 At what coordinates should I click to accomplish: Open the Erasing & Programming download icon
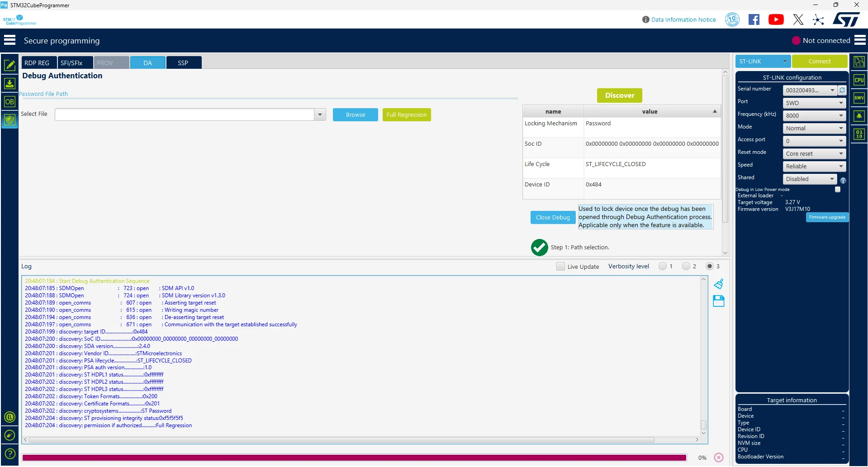pos(9,83)
